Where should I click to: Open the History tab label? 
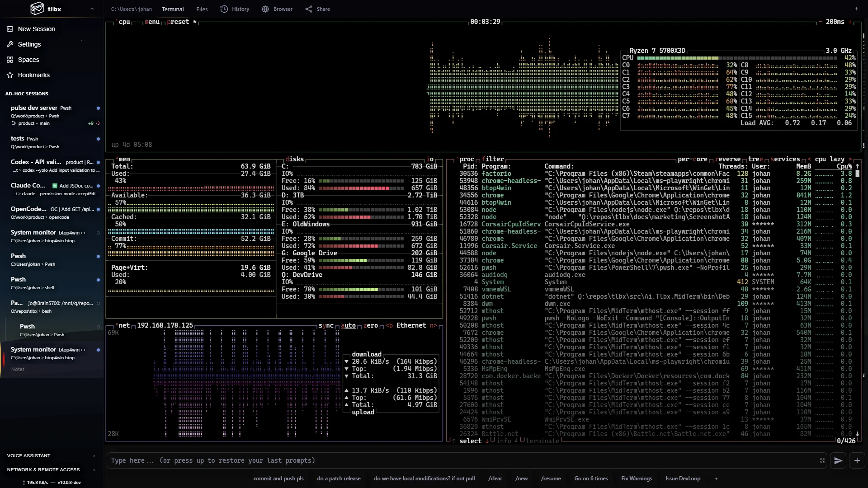click(x=241, y=9)
